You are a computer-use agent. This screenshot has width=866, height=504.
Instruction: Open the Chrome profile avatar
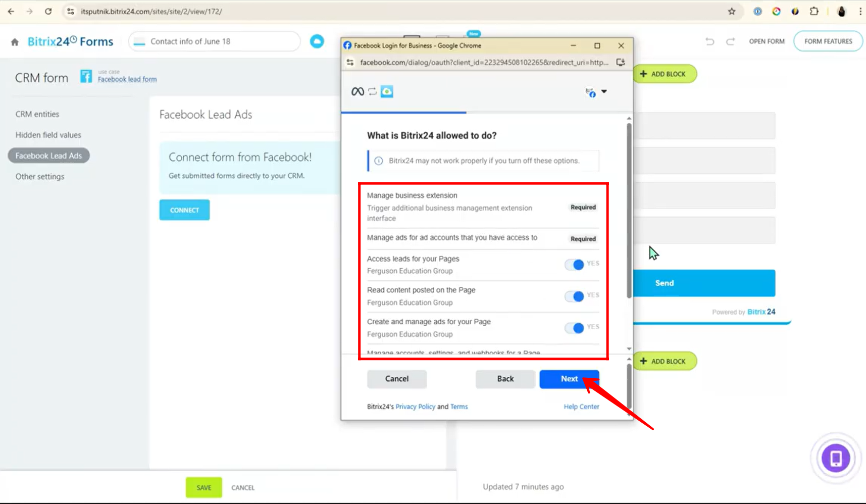coord(841,11)
